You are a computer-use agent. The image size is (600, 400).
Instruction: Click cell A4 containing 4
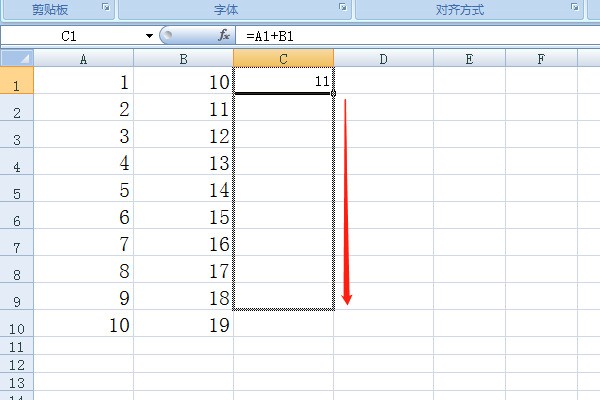[83, 163]
